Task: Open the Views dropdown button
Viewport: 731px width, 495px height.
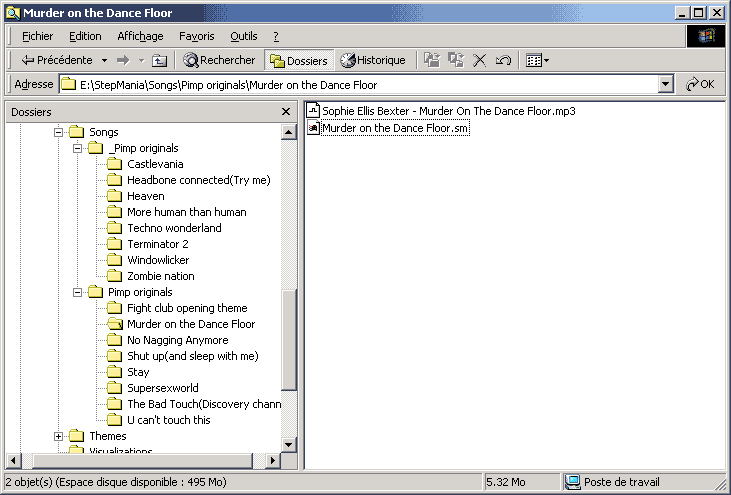Action: pos(537,60)
